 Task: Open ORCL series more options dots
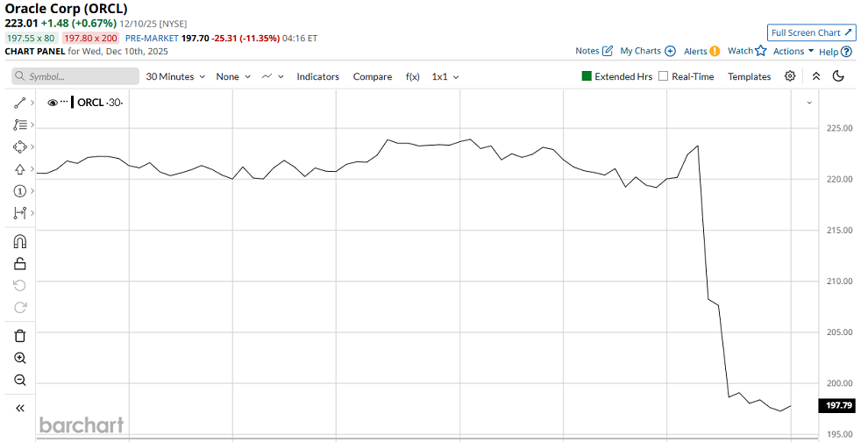64,102
